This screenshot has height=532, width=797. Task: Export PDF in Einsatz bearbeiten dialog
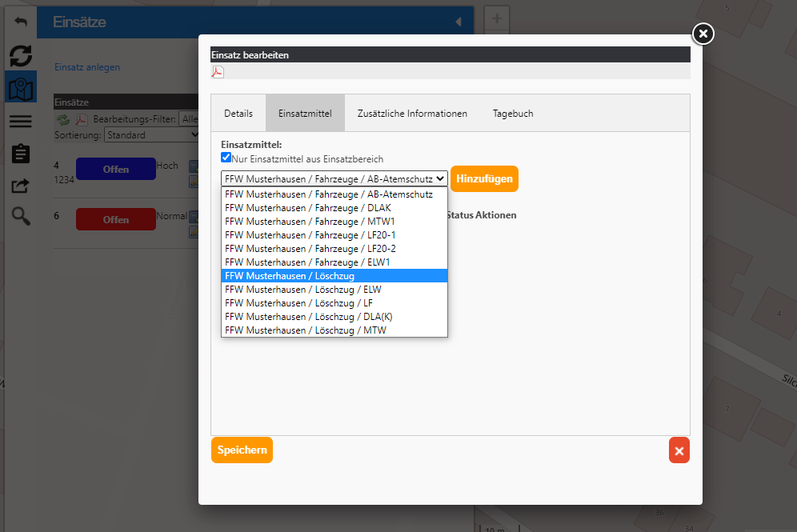(x=217, y=72)
